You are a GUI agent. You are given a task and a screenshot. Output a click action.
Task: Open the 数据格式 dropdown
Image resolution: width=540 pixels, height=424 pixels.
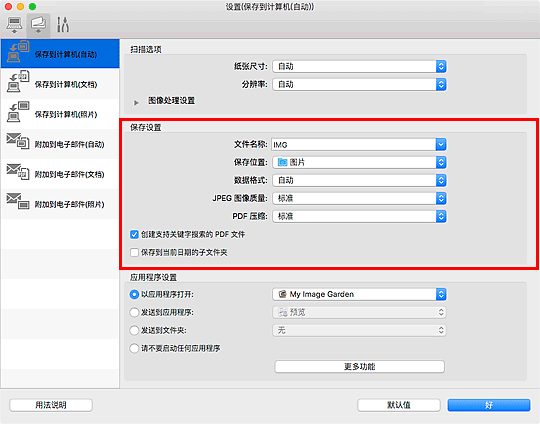click(359, 180)
